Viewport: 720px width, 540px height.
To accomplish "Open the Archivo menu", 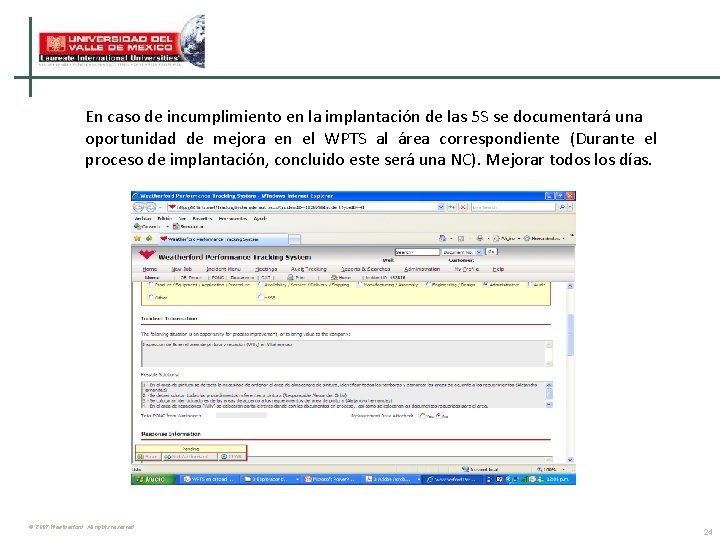I will (x=143, y=219).
